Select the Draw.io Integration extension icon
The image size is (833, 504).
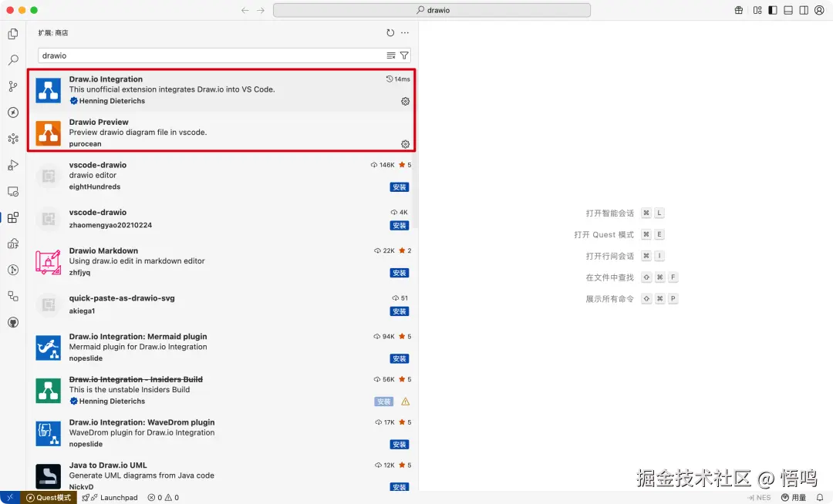click(49, 90)
